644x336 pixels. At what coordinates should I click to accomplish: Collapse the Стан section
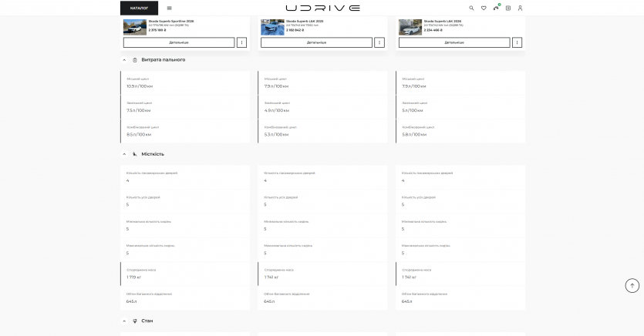tap(124, 321)
